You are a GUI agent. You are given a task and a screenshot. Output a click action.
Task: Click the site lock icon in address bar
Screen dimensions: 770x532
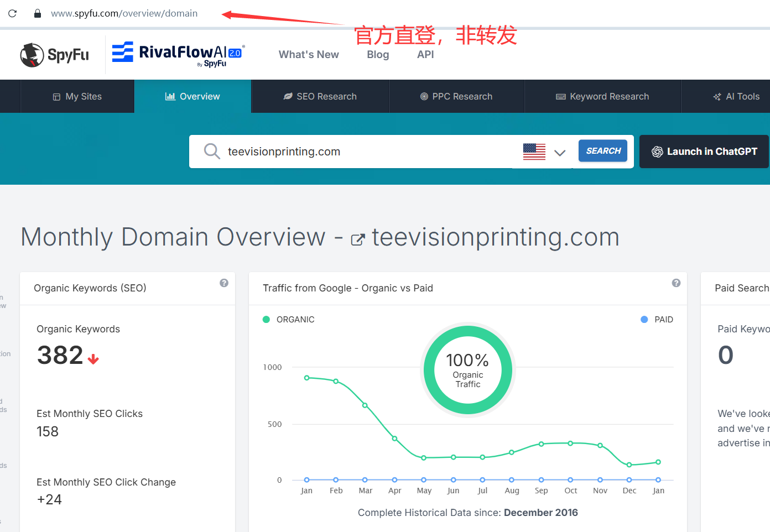(x=38, y=13)
